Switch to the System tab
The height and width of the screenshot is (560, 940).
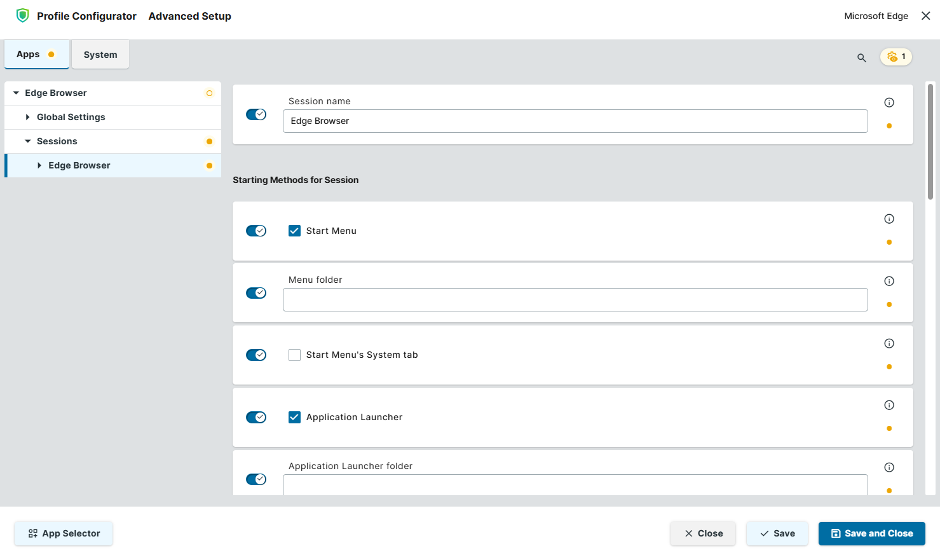click(100, 55)
